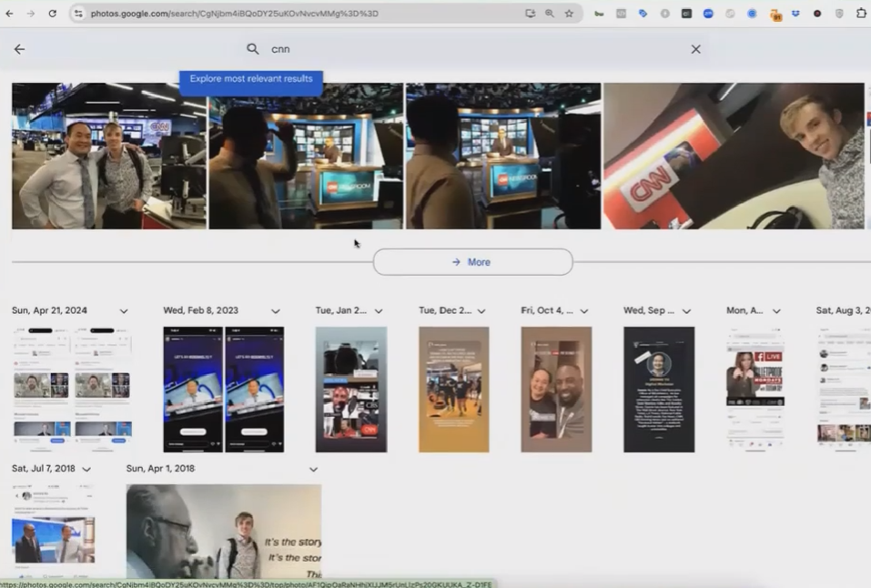Screen dimensions: 871x588
Task: Select the Sun, Apr 1, 2018 date label
Action: point(160,469)
